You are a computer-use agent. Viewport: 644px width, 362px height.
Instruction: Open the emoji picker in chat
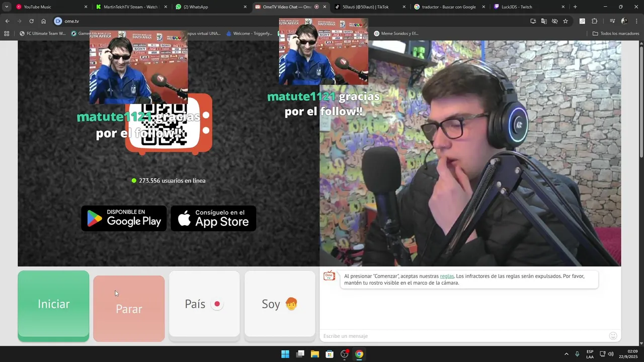pyautogui.click(x=613, y=336)
